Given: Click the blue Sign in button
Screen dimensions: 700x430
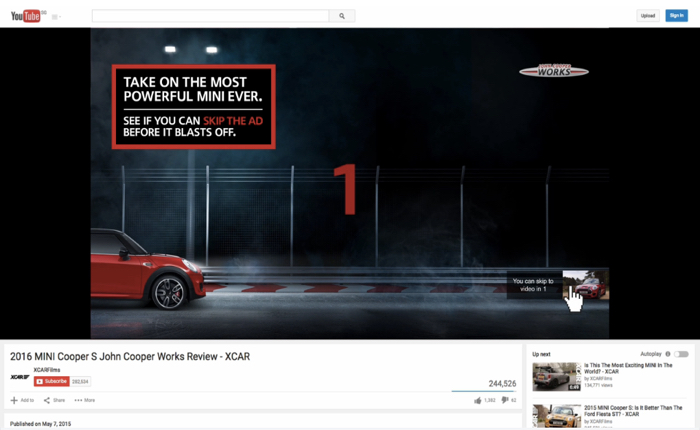Looking at the screenshot, I should (x=676, y=16).
